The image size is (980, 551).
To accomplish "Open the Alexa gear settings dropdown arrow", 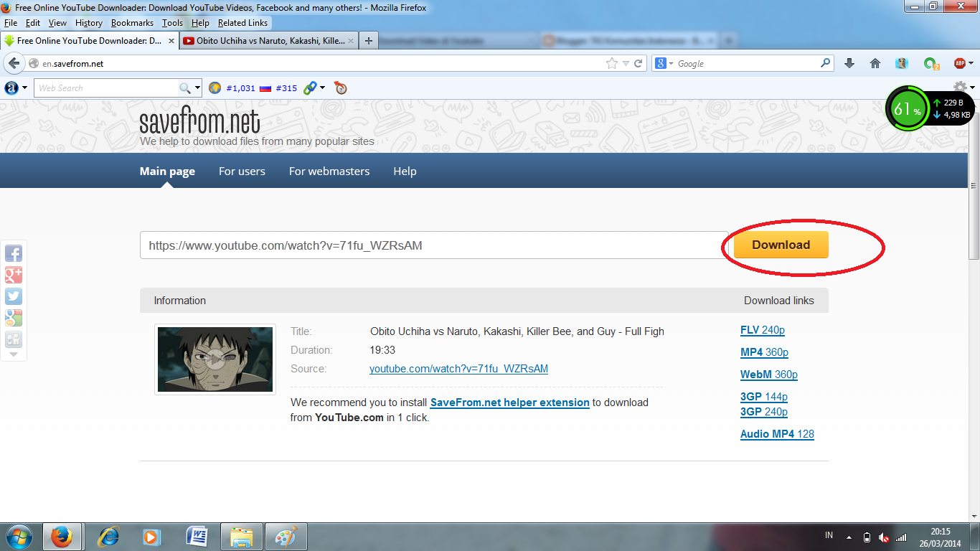I will point(972,88).
